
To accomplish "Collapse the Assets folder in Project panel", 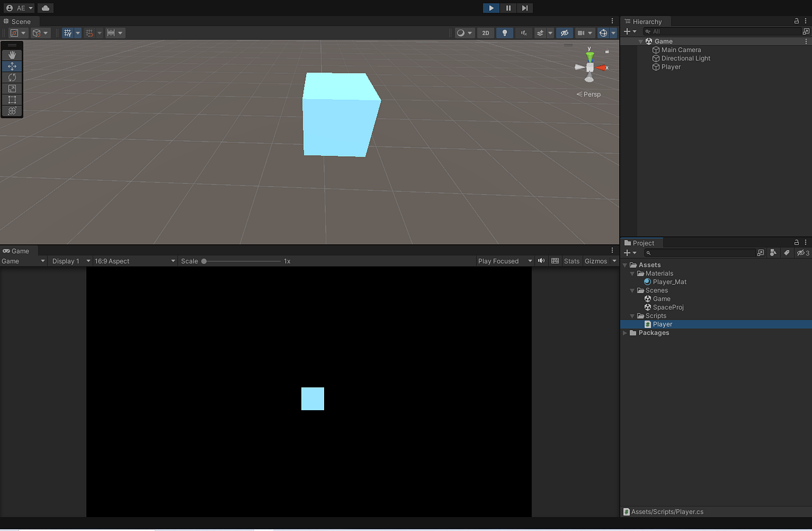I will (625, 264).
